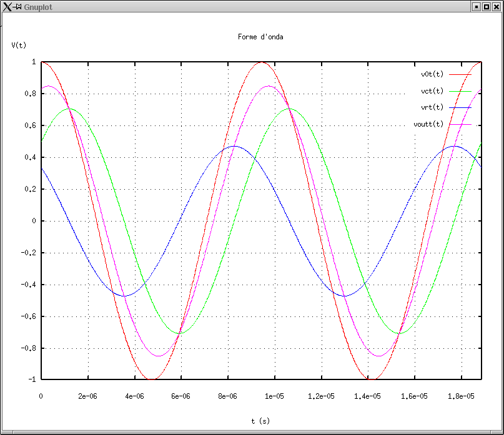Image resolution: width=504 pixels, height=435 pixels.
Task: Minimize the Gnuplot window
Action: (476, 7)
